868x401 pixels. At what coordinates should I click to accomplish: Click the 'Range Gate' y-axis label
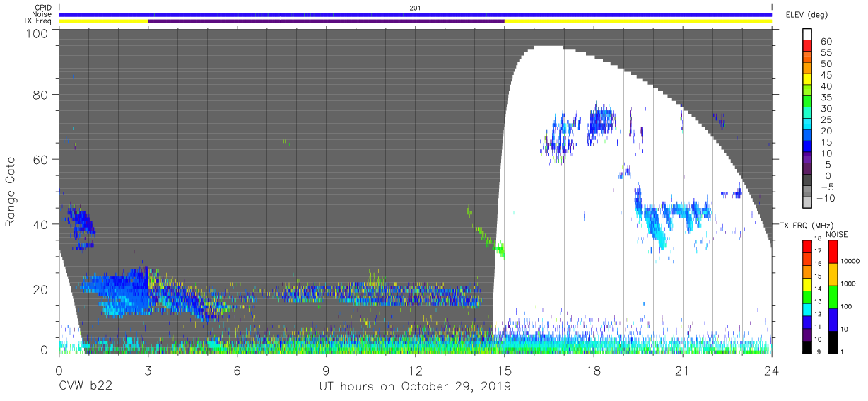(x=10, y=191)
